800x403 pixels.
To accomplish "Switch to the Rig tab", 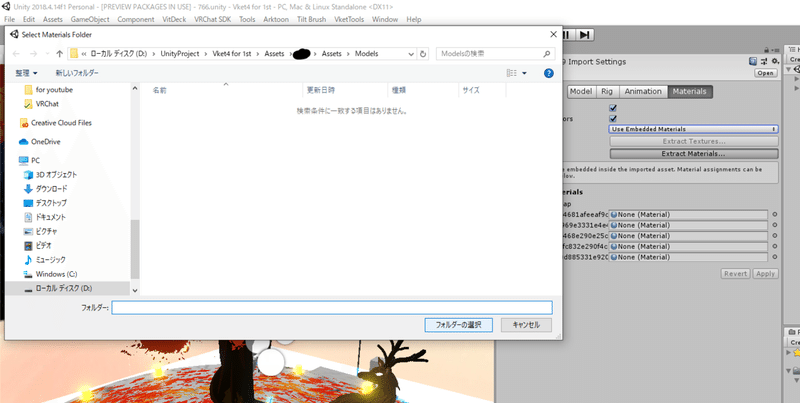I will [x=607, y=92].
